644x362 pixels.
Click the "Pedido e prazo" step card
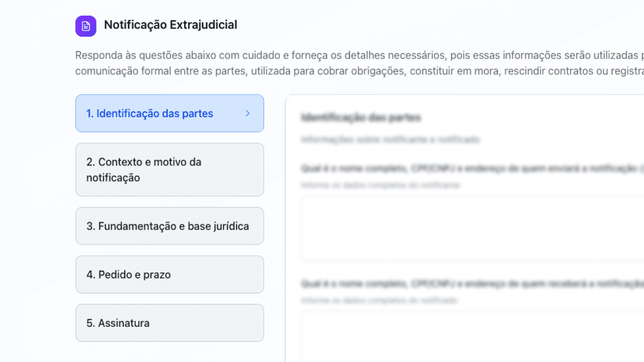click(x=170, y=275)
